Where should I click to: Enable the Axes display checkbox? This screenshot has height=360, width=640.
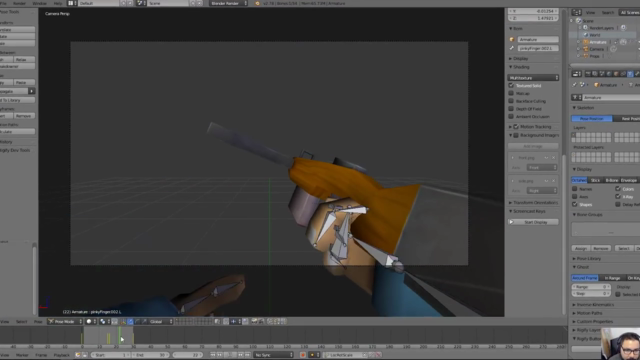(x=575, y=197)
